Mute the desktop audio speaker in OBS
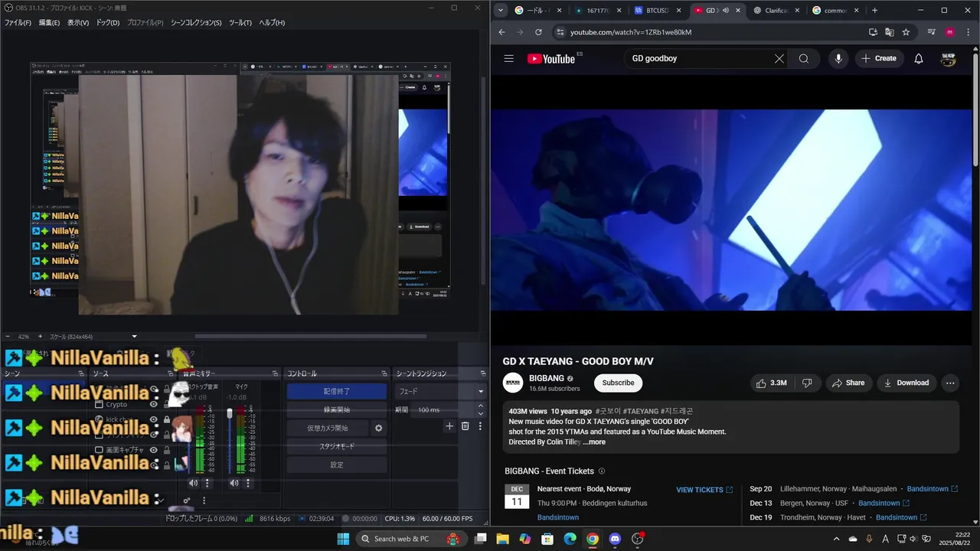 pyautogui.click(x=193, y=483)
